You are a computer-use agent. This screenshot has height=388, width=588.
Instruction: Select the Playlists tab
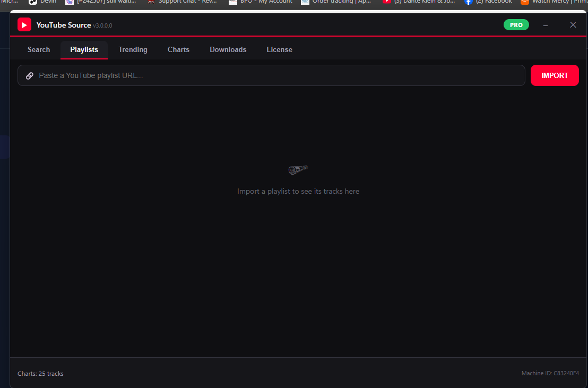(84, 49)
